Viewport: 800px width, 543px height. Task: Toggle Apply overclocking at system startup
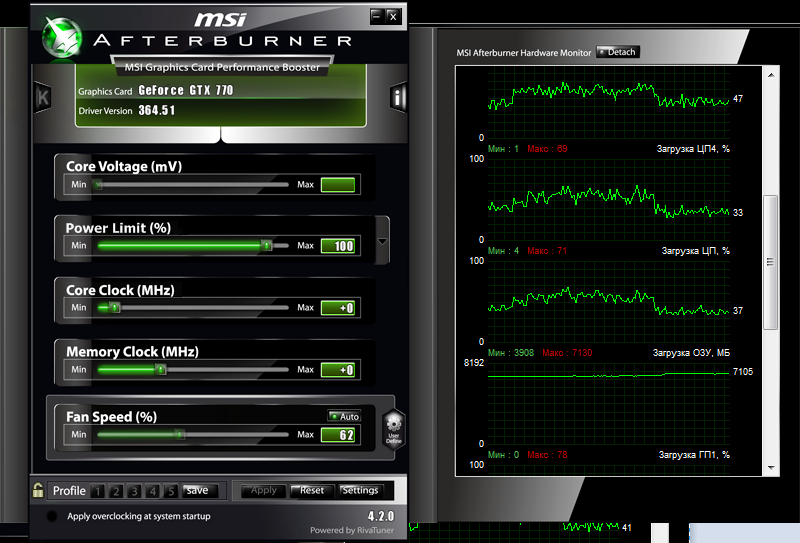[52, 516]
